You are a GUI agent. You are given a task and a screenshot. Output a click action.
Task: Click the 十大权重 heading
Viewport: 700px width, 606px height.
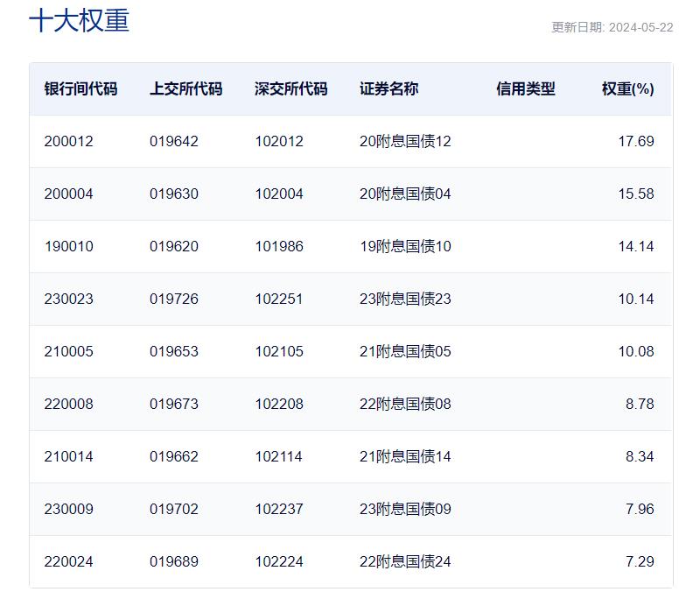click(x=79, y=20)
